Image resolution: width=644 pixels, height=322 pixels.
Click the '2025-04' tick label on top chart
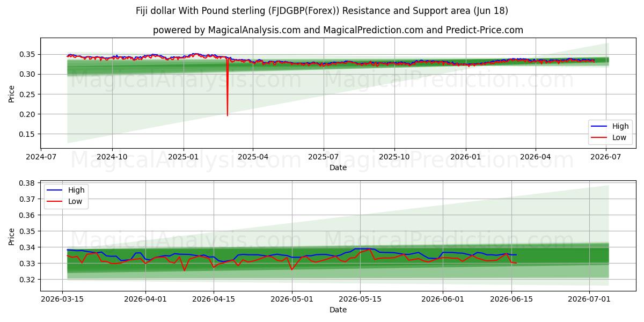[x=253, y=157]
